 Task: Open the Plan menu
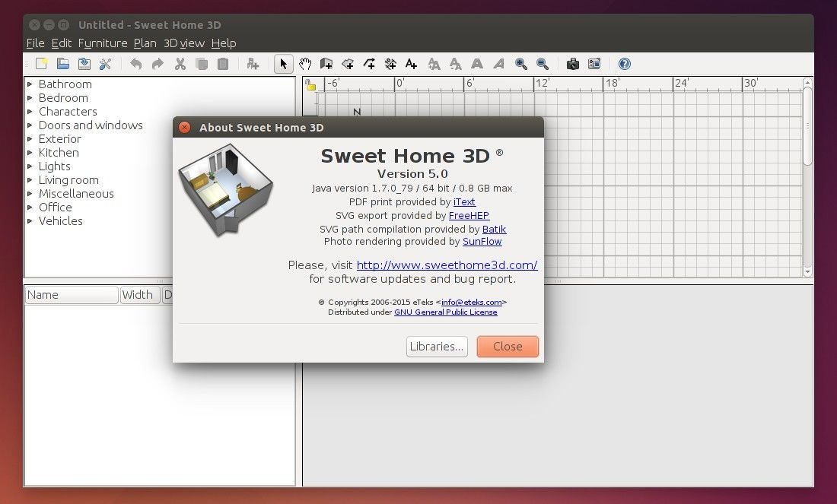145,43
